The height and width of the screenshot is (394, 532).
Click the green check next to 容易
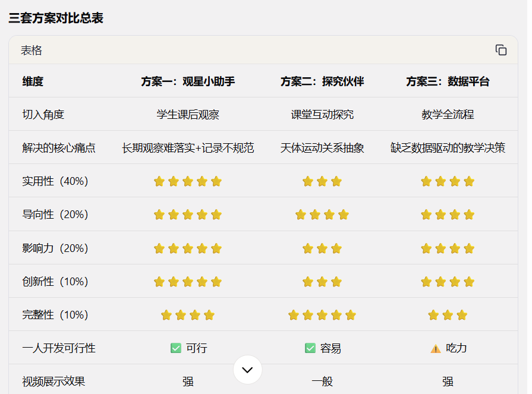pos(310,348)
